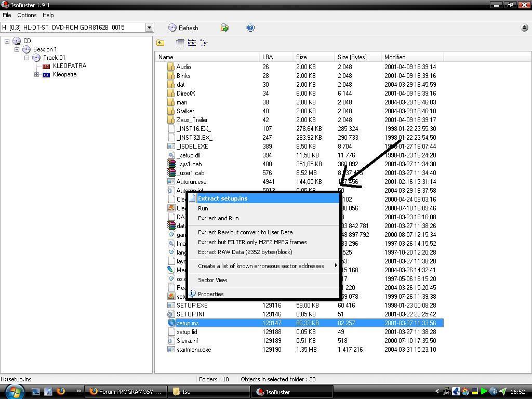
Task: Select the DirectX folder icon
Action: (x=171, y=94)
